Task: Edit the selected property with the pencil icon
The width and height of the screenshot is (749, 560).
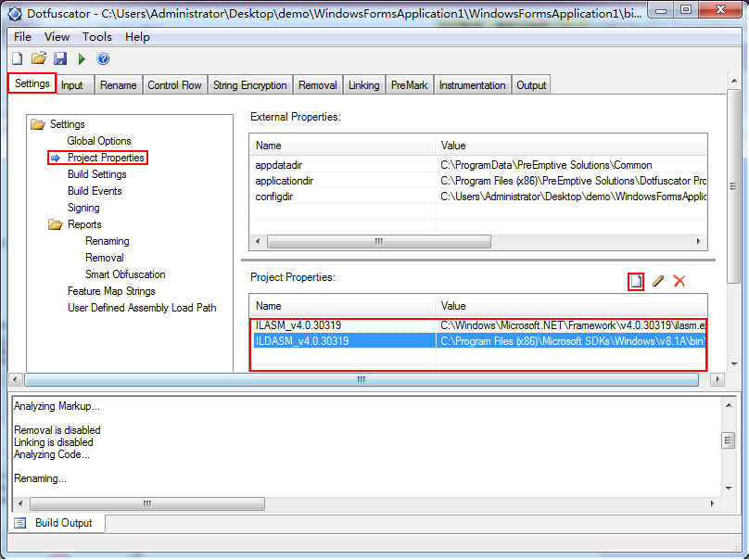Action: 658,281
